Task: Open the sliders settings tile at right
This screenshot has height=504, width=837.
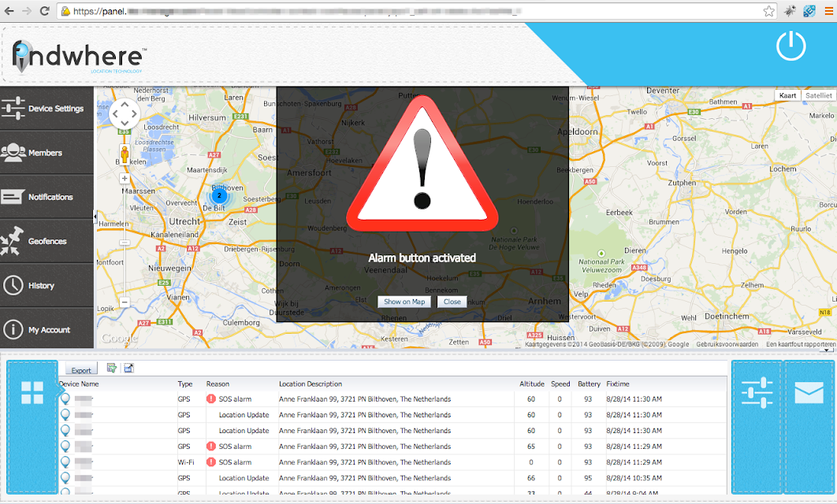Action: pos(757,392)
